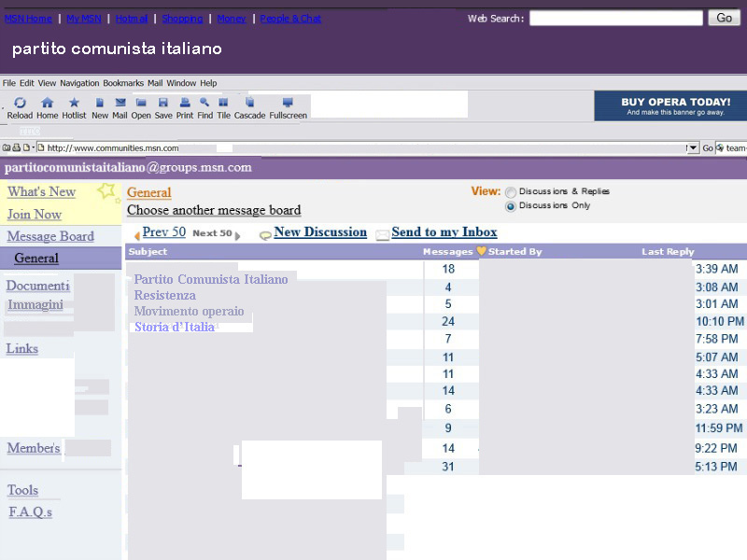Screen dimensions: 747x560
Task: Select Discussions & Replies view option
Action: tap(511, 192)
